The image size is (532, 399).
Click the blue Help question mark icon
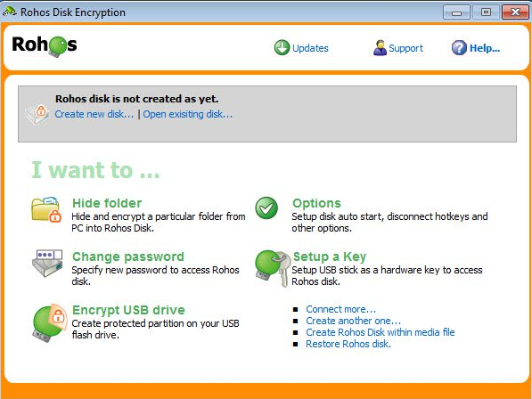(x=459, y=47)
